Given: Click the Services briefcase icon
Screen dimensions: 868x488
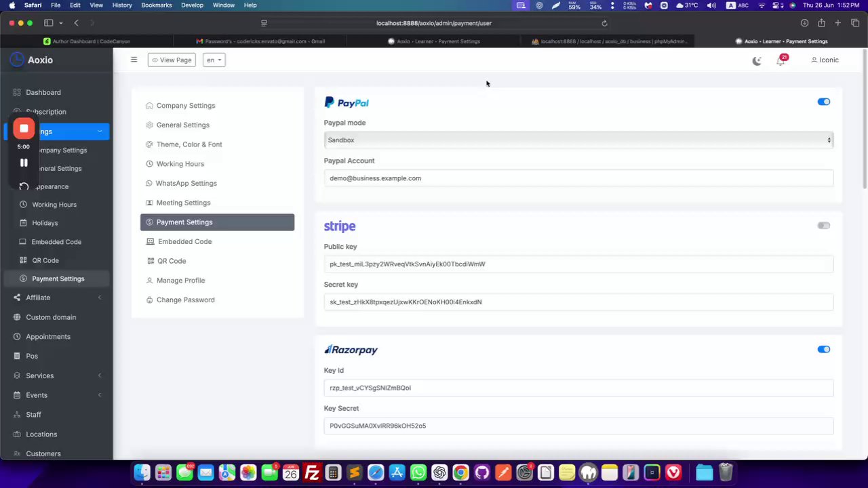Looking at the screenshot, I should tap(18, 375).
